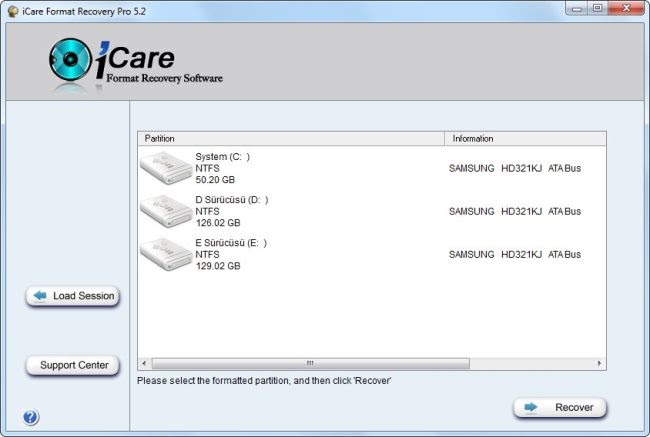Click the System (C:) drive icon
650x437 pixels.
coord(166,168)
